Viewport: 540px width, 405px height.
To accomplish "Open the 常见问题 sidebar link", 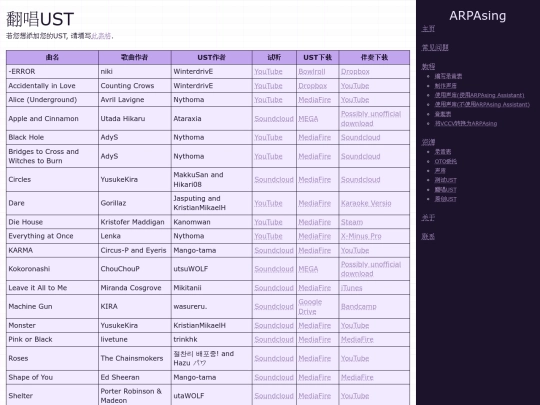I will tap(435, 48).
